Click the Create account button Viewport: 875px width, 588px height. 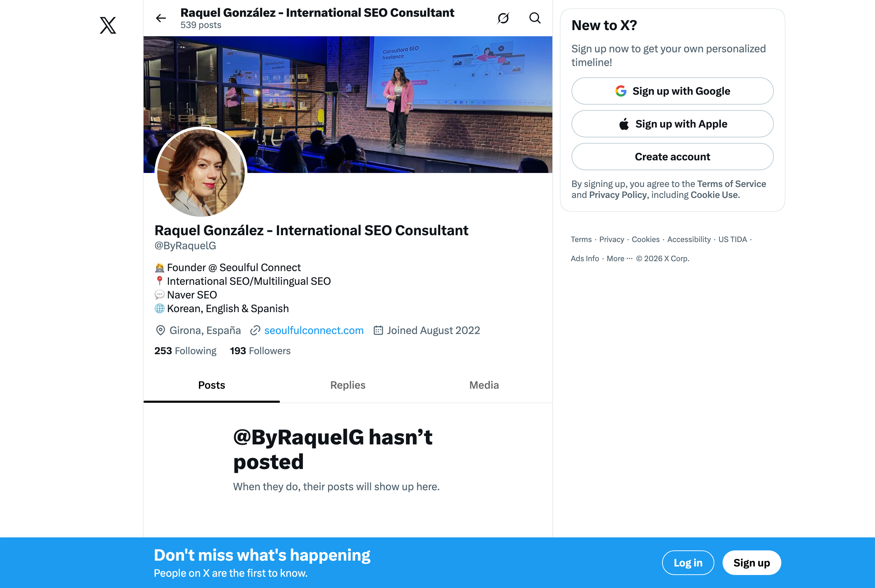click(672, 157)
